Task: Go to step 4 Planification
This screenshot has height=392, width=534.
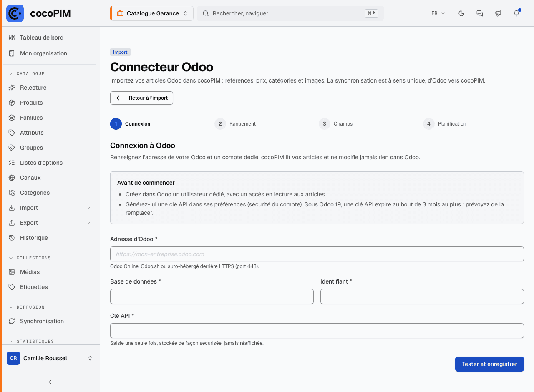Action: pyautogui.click(x=445, y=124)
